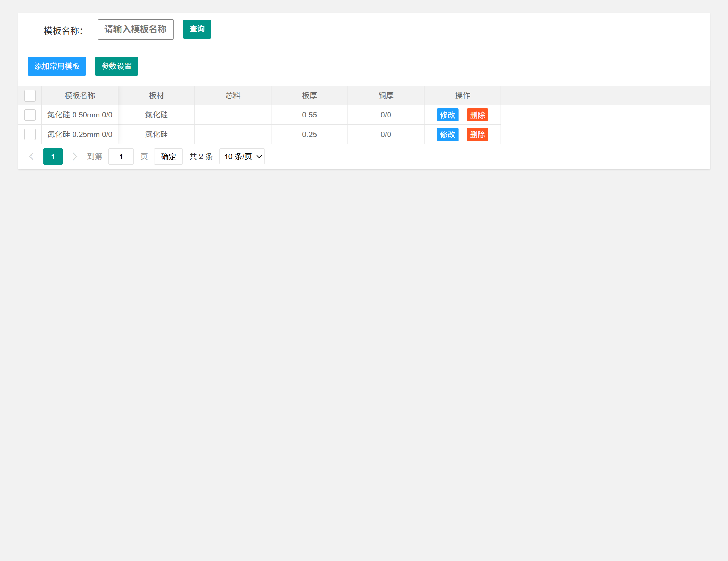
Task: Select page 1 in pagination
Action: coord(53,156)
